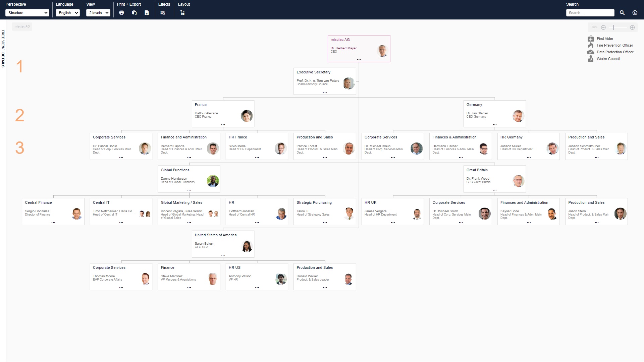This screenshot has height=362, width=644.
Task: Open the Language dropdown set to English
Action: (x=67, y=12)
